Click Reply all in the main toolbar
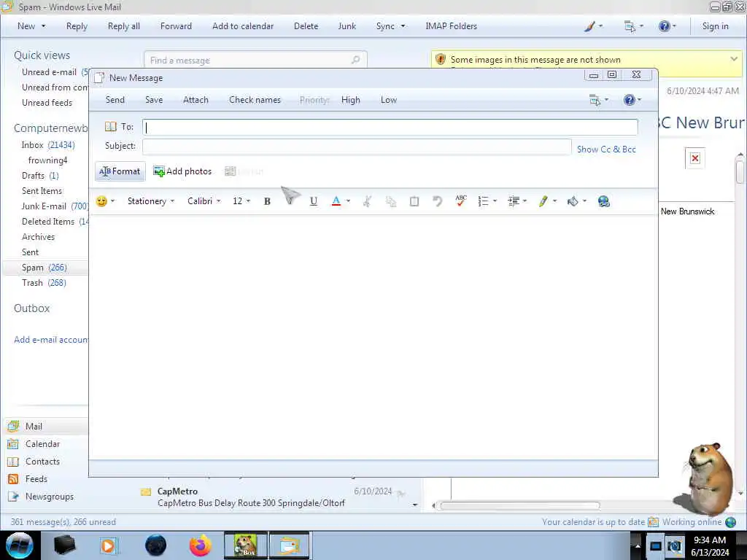This screenshot has height=560, width=747. click(x=124, y=26)
